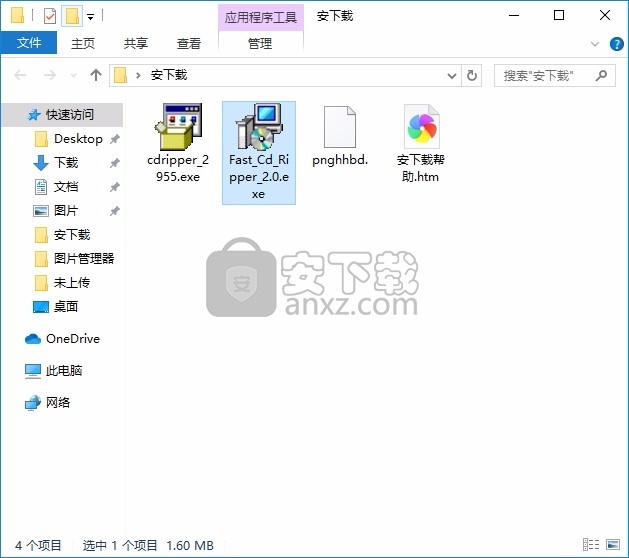629x558 pixels.
Task: Click the pin icon beside 图片
Action: click(x=115, y=211)
